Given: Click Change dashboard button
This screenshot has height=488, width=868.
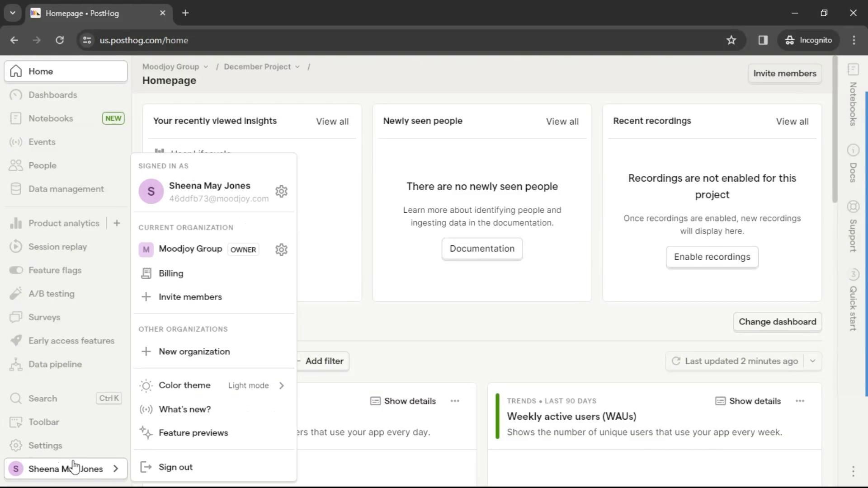Looking at the screenshot, I should click(777, 322).
